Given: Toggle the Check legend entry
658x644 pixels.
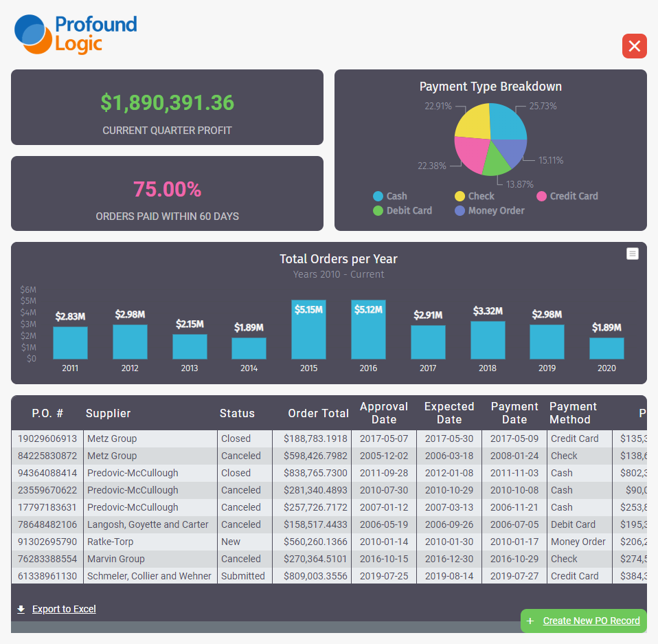Looking at the screenshot, I should pos(474,196).
